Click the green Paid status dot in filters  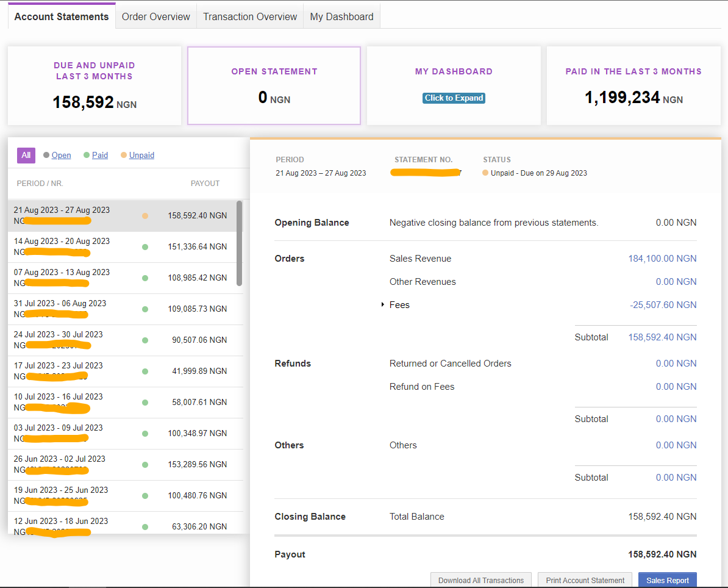coord(87,155)
